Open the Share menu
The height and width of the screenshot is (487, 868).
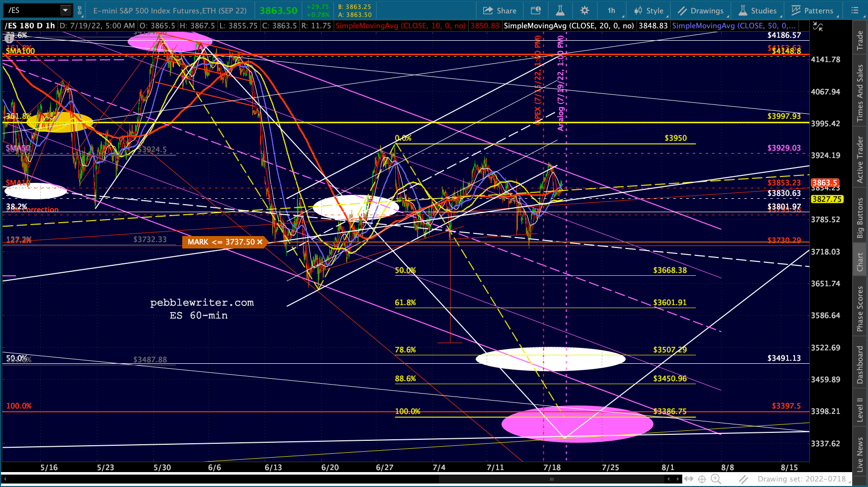500,10
